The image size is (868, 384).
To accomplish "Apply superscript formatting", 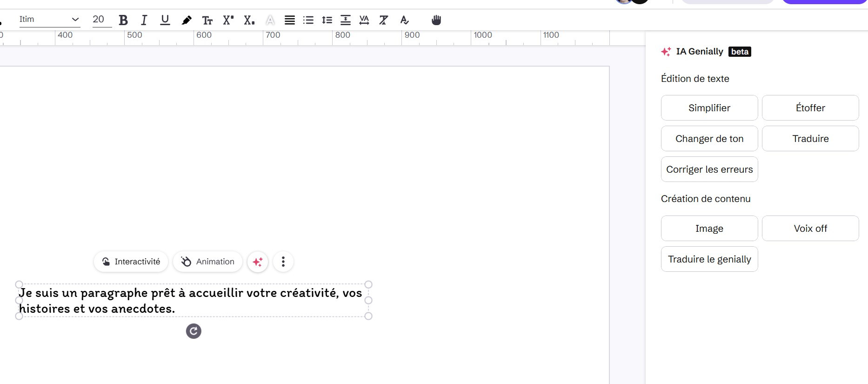I will 228,20.
